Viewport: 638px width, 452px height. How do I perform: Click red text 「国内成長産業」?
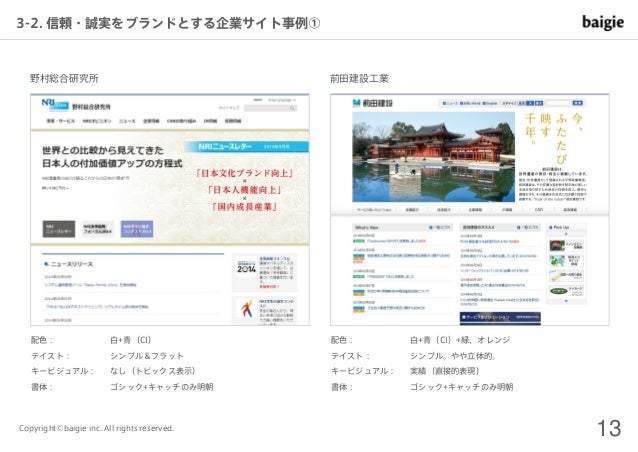(245, 206)
